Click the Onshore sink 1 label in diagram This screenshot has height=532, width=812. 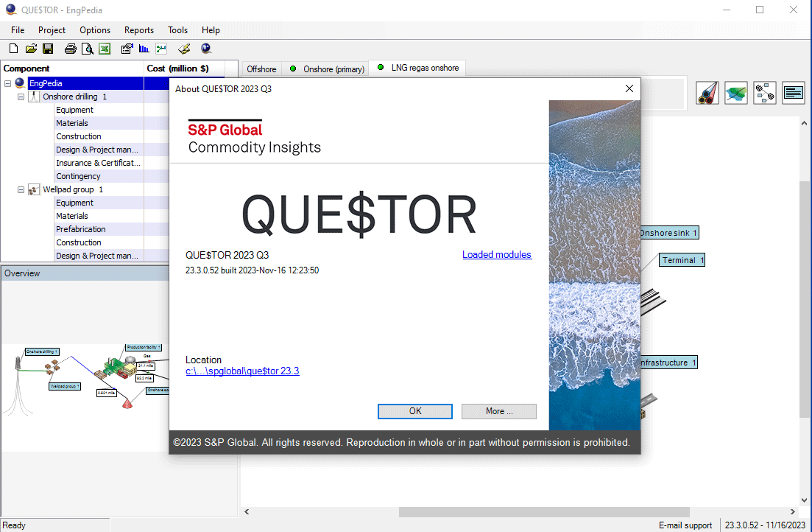click(x=669, y=233)
